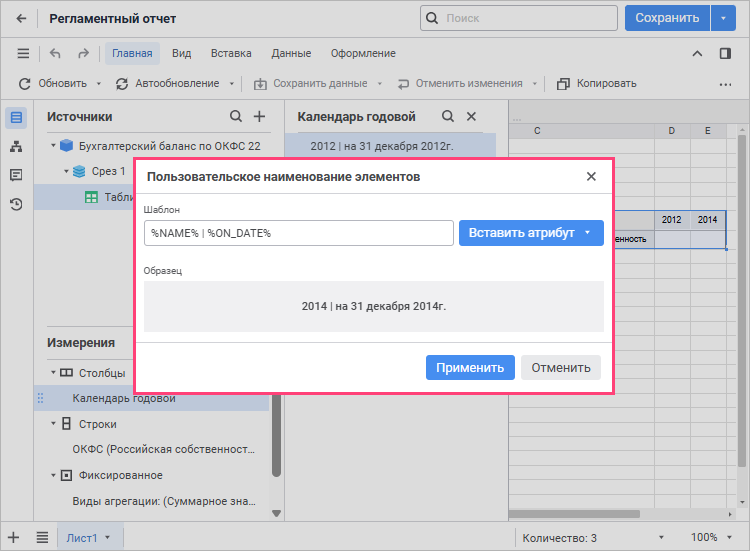Viewport: 750px width, 551px height.
Task: Toggle the side panel icon
Action: tap(725, 53)
